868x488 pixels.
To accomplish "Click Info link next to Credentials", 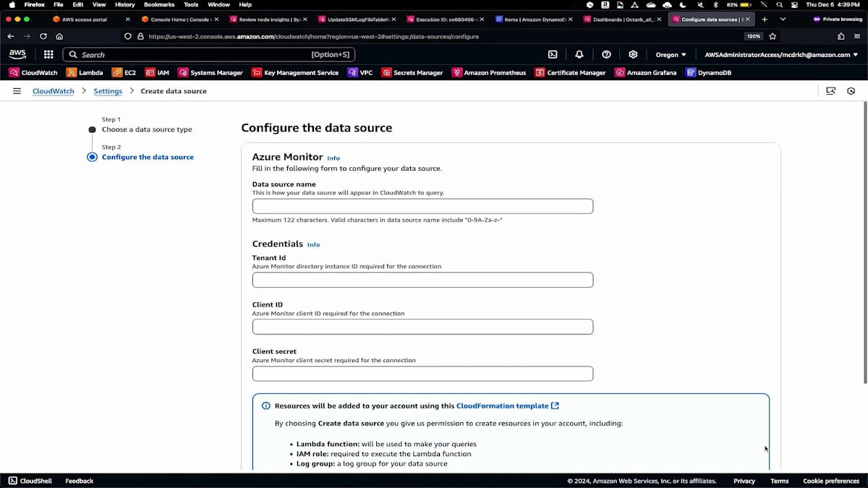I will [313, 244].
